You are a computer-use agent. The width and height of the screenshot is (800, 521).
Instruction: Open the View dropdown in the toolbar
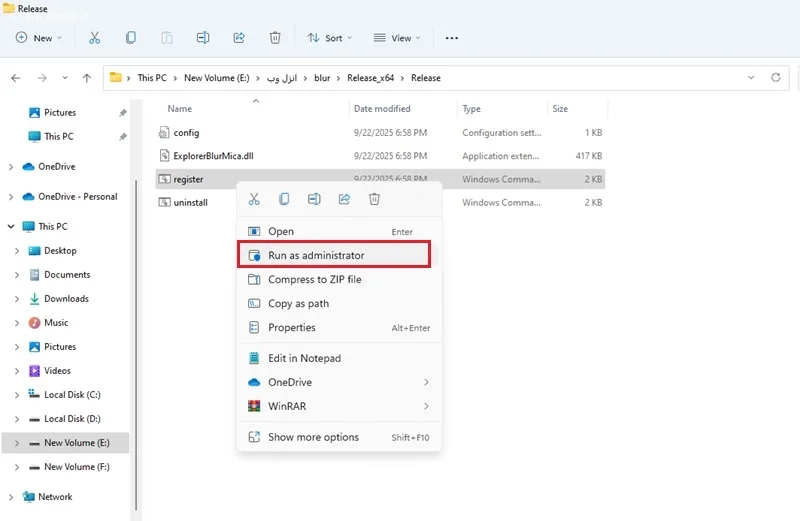point(396,38)
